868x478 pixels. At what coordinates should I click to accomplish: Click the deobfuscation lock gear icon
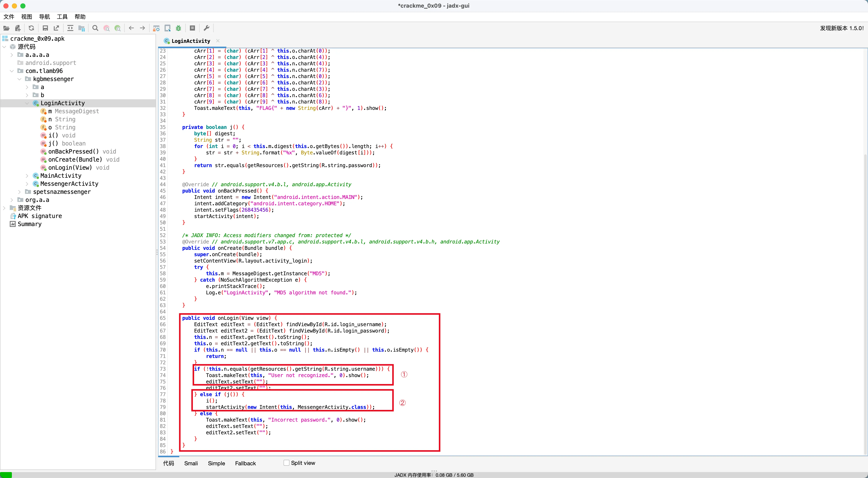[x=156, y=28]
